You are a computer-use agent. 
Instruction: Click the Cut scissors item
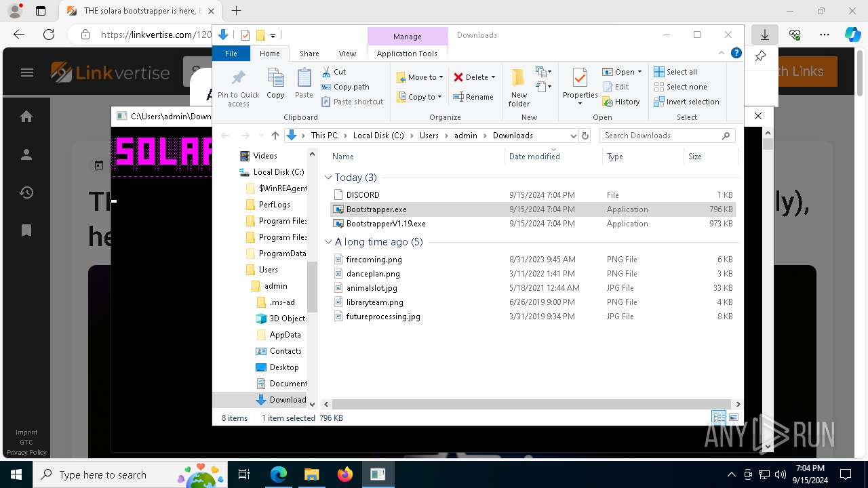click(334, 72)
